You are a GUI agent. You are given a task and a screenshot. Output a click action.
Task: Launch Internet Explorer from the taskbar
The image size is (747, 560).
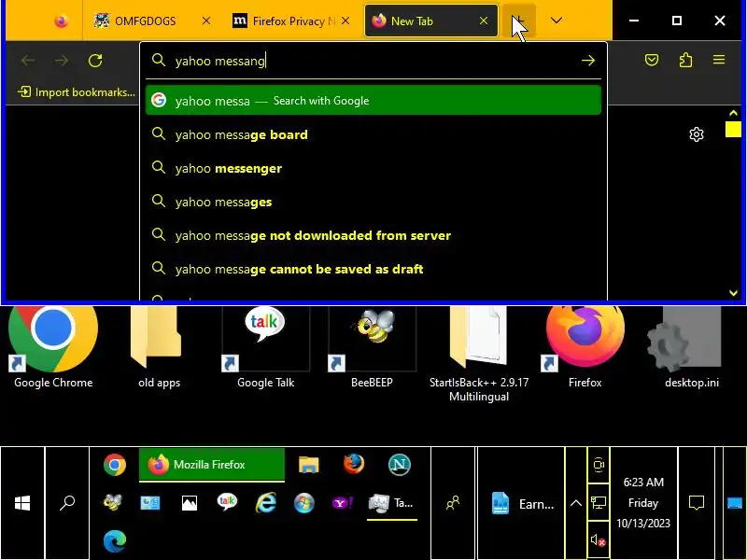tap(266, 503)
